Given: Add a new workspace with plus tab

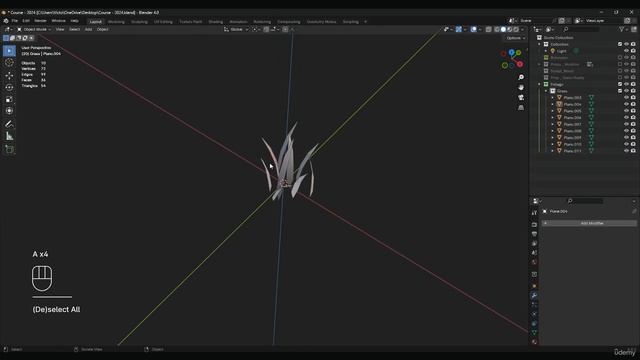Looking at the screenshot, I should [365, 22].
